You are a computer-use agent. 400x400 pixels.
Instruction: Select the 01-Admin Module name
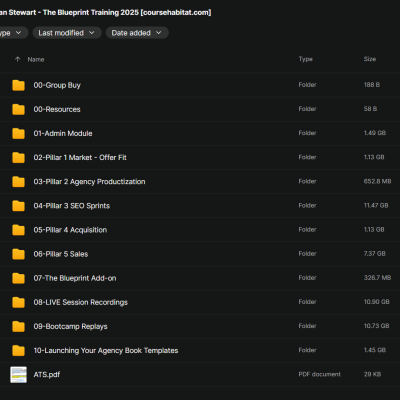(x=63, y=133)
